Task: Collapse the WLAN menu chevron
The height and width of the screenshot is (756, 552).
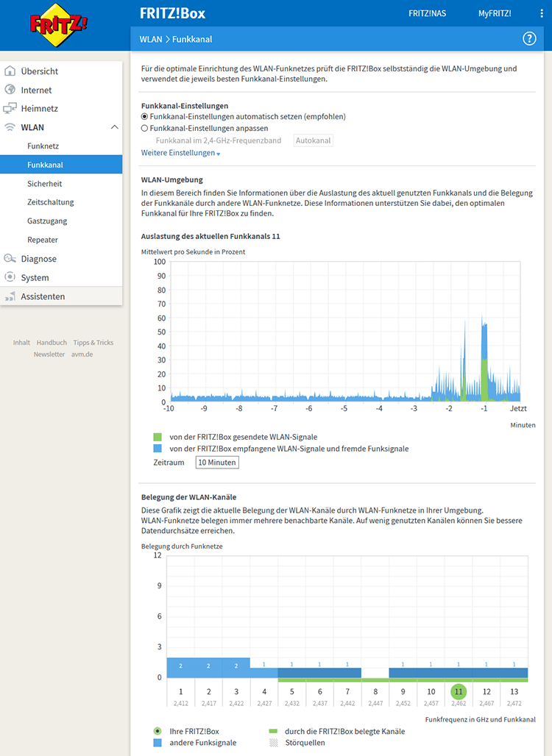Action: point(114,127)
